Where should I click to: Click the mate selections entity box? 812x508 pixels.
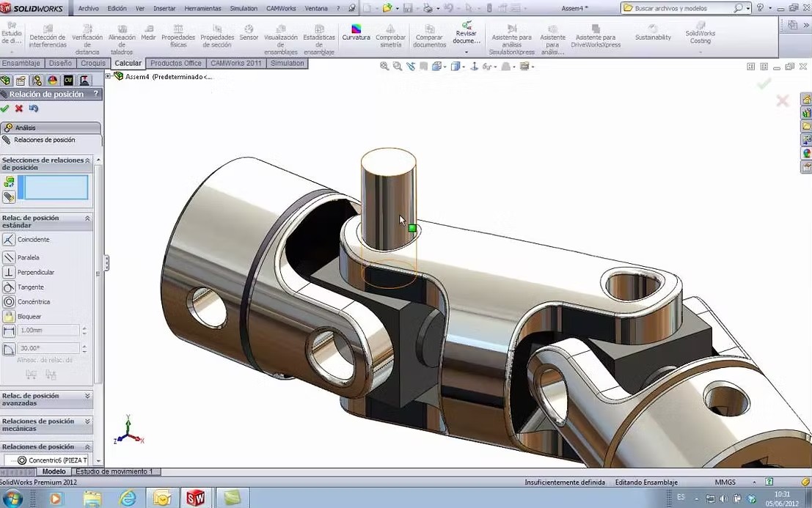coord(56,188)
